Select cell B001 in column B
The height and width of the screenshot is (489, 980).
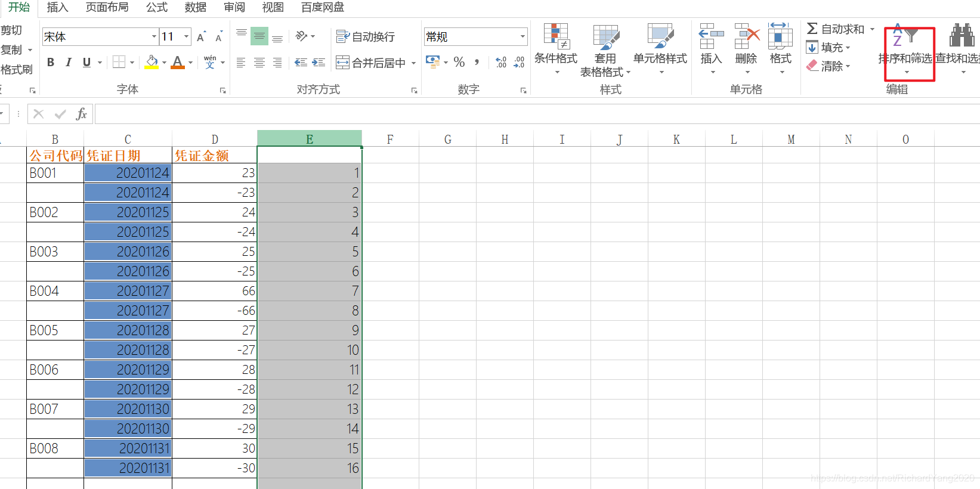click(55, 173)
